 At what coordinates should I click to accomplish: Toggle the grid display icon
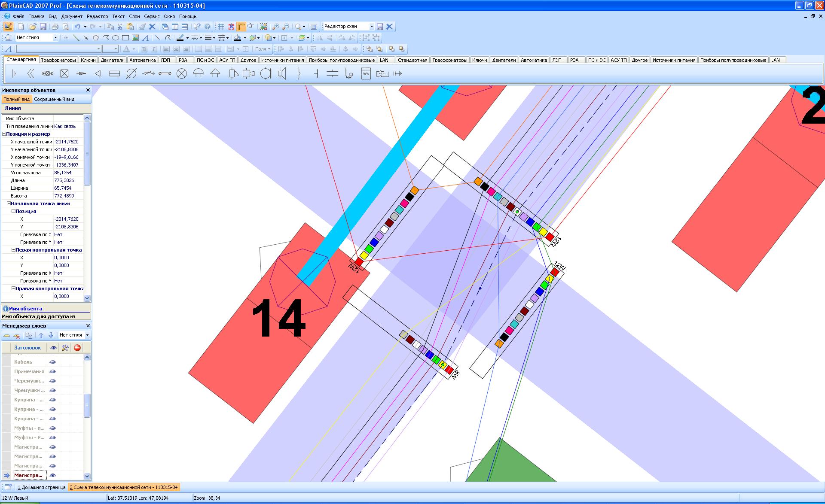(221, 27)
